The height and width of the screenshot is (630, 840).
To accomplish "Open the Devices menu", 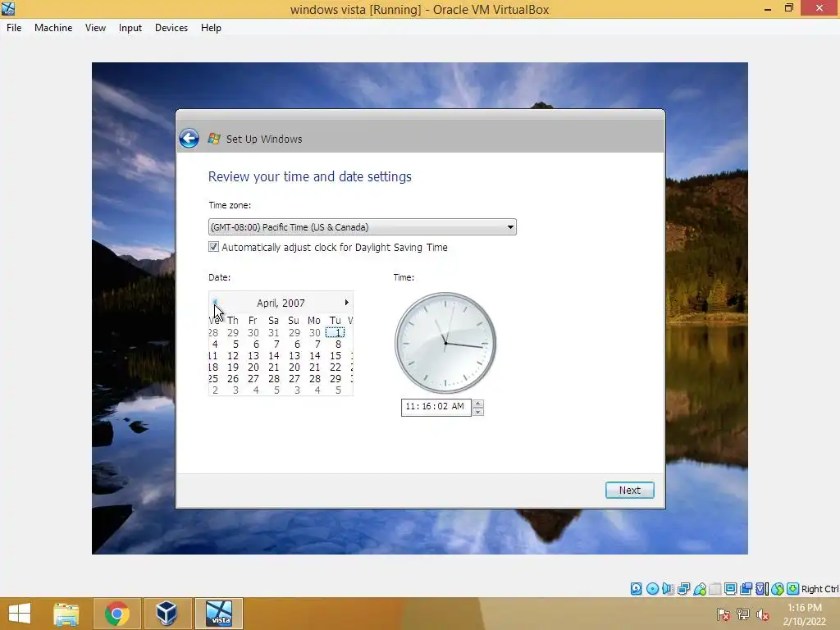I will (x=171, y=28).
